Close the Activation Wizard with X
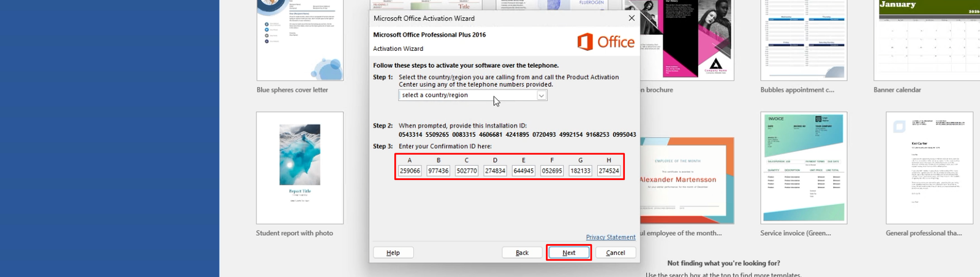980x277 pixels. [x=631, y=18]
